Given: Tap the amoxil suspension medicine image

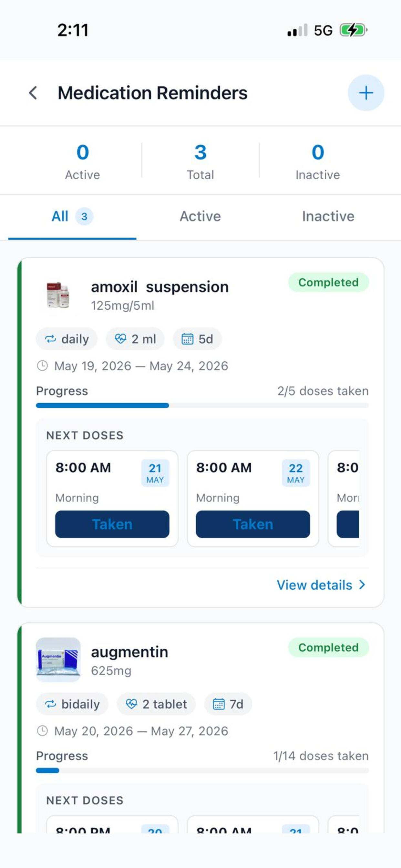Looking at the screenshot, I should click(58, 295).
